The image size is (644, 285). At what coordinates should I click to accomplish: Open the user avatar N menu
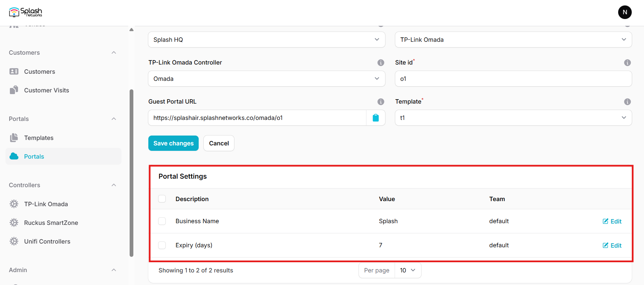pos(625,12)
